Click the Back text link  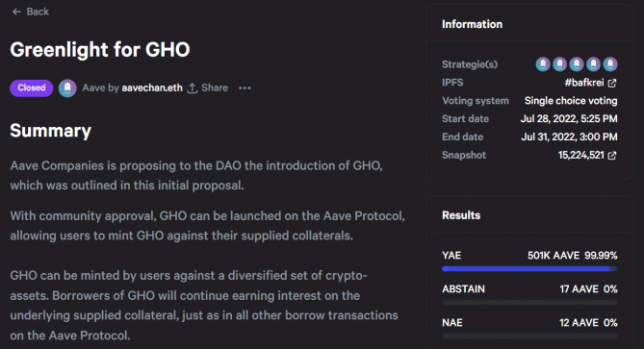(38, 12)
